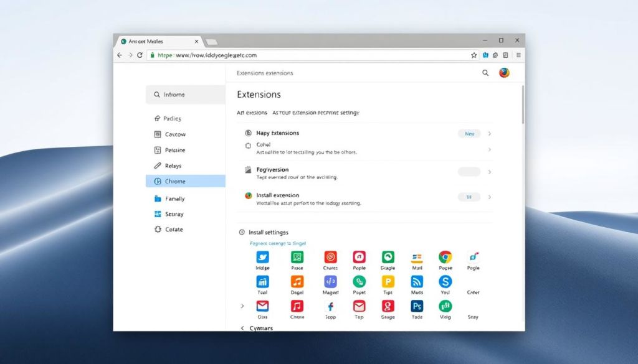The width and height of the screenshot is (638, 364).
Task: Select the Mail app icon with colored bars
Action: (417, 257)
